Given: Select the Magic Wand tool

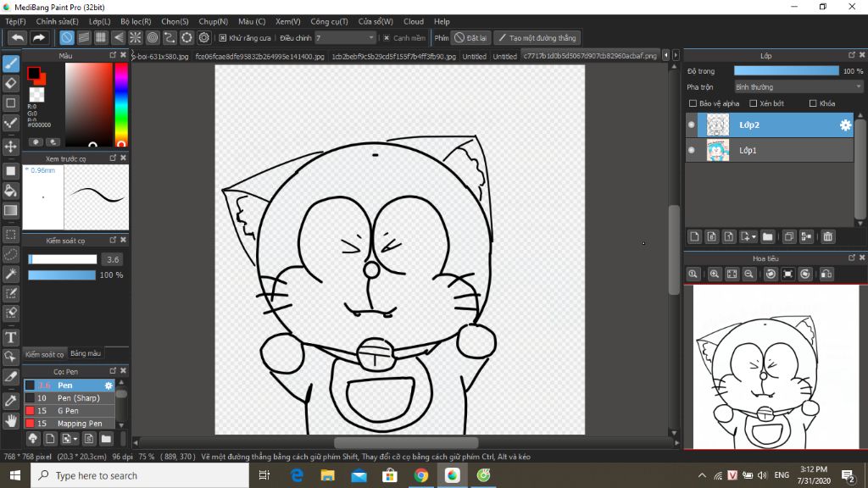Looking at the screenshot, I should [10, 274].
